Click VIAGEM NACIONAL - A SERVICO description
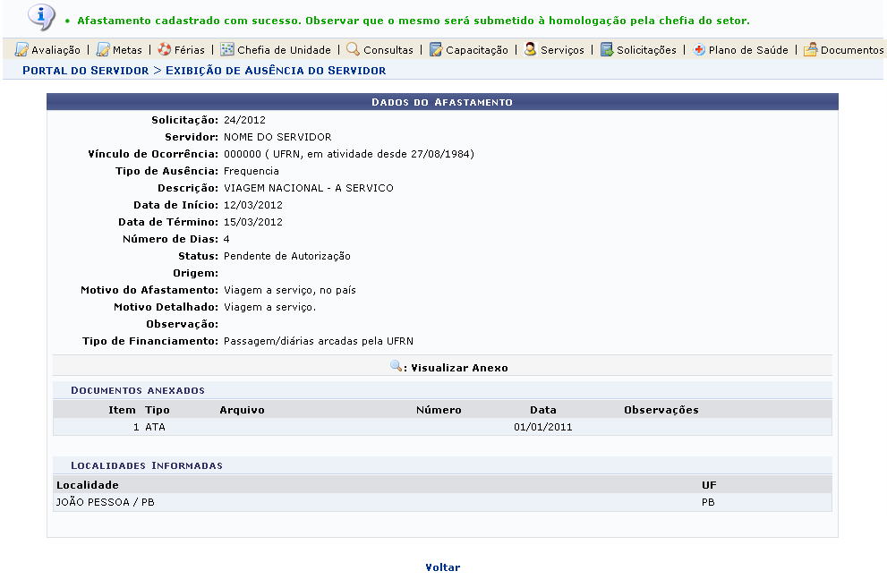887x588 pixels. click(308, 188)
